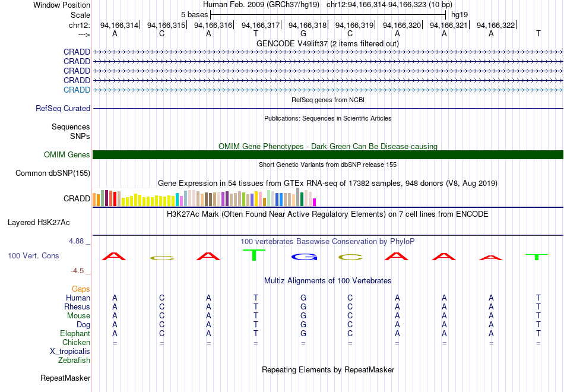
Task: Click the Elephant species label
Action: tap(75, 333)
